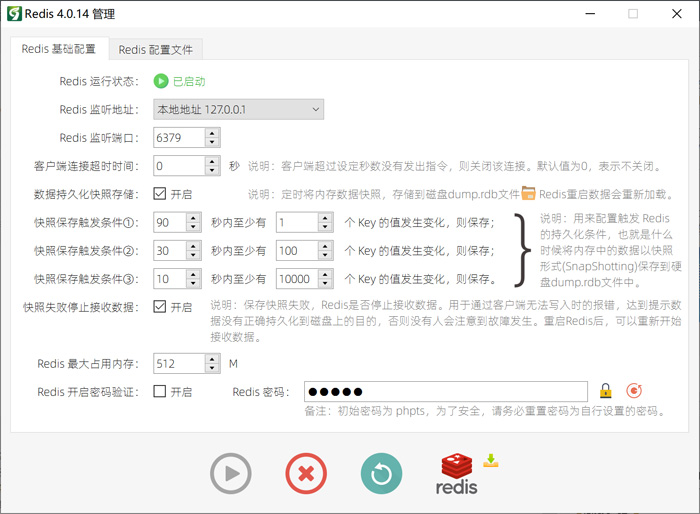This screenshot has height=514, width=700.
Task: Open the dump.rdb folder icon
Action: (529, 193)
